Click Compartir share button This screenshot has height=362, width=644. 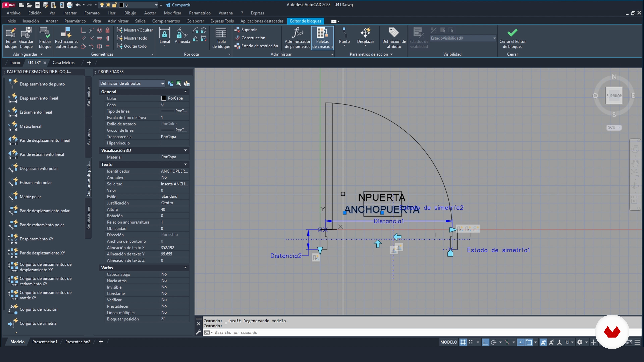[178, 5]
